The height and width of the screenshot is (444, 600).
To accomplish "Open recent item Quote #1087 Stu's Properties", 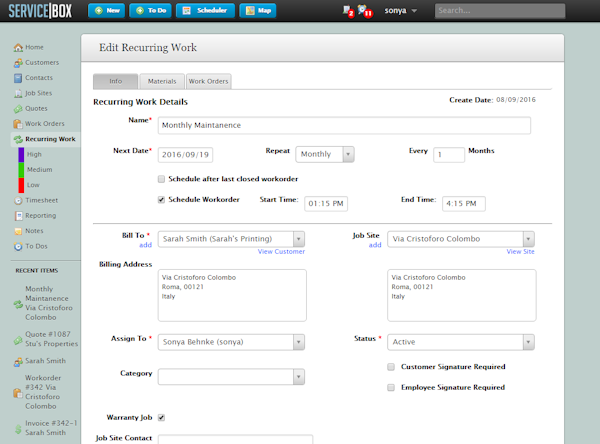I will (x=51, y=339).
